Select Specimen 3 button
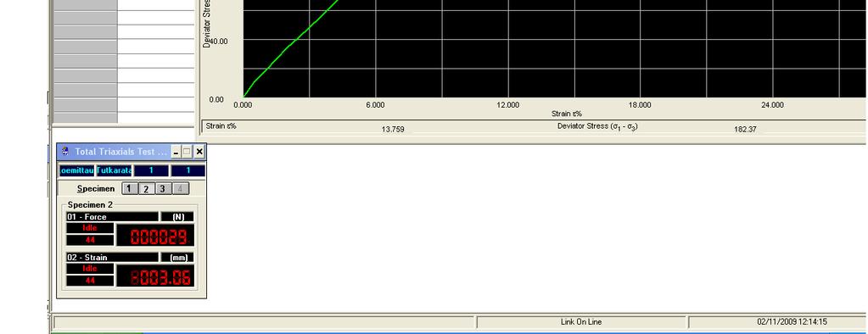The image size is (868, 334). coord(162,188)
